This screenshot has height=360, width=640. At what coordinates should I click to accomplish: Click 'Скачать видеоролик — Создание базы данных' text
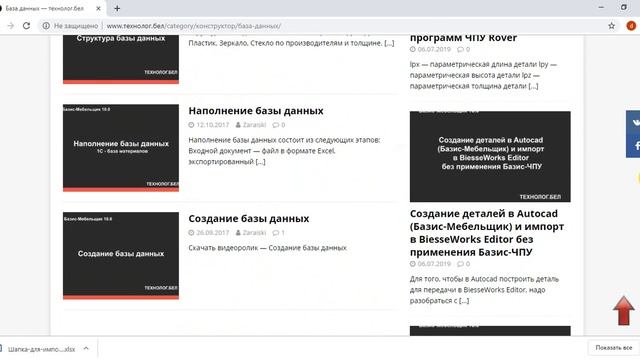[x=267, y=248]
